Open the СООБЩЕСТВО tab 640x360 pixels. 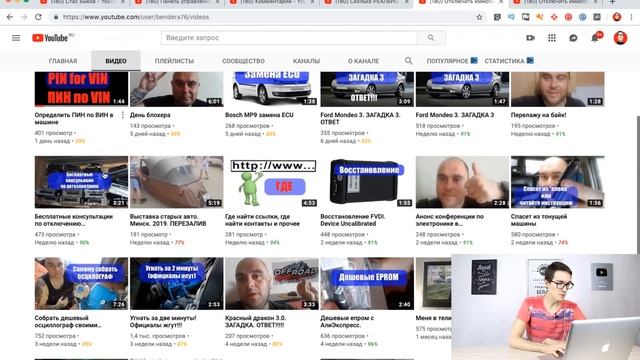point(243,61)
